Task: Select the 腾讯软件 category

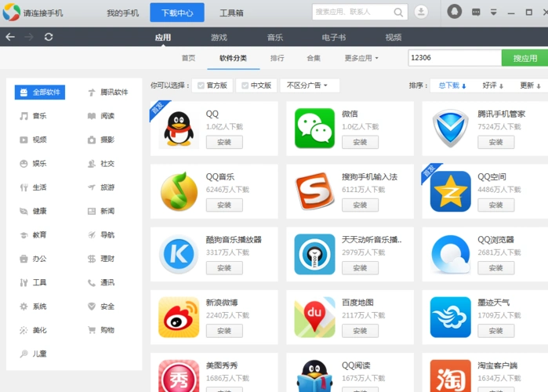Action: click(107, 93)
